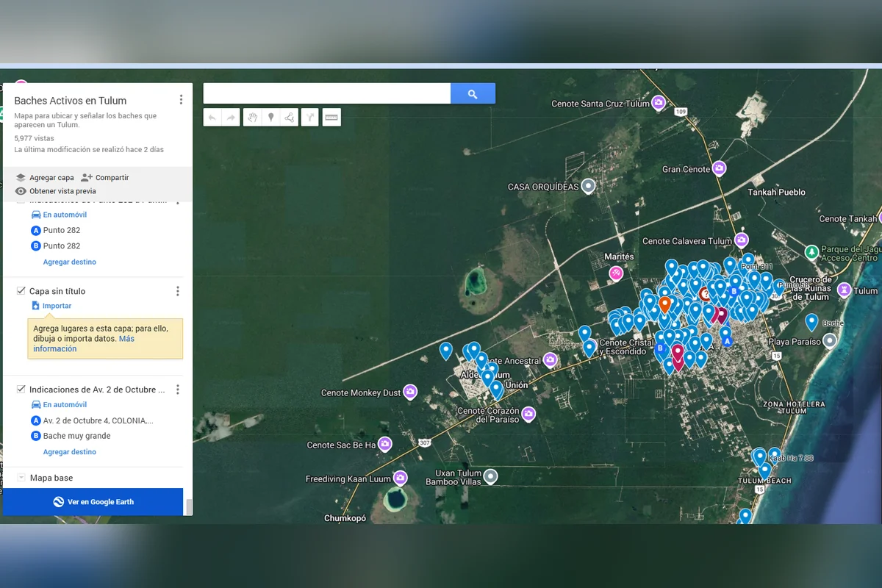Toggle the Indicaciones de Av. 2 de Octubre checkbox
Image resolution: width=882 pixels, height=588 pixels.
coord(21,390)
